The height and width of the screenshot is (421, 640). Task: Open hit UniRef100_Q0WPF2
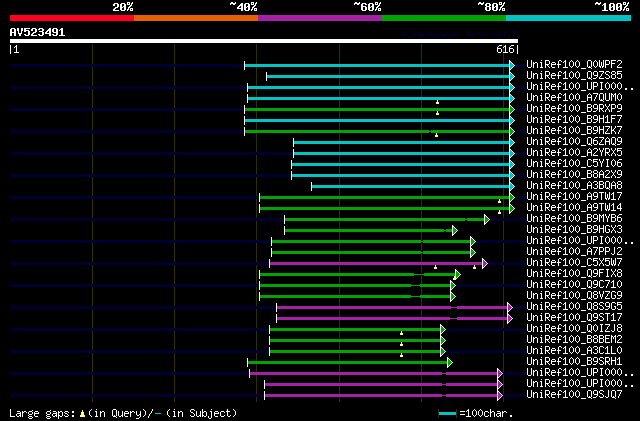(x=574, y=65)
